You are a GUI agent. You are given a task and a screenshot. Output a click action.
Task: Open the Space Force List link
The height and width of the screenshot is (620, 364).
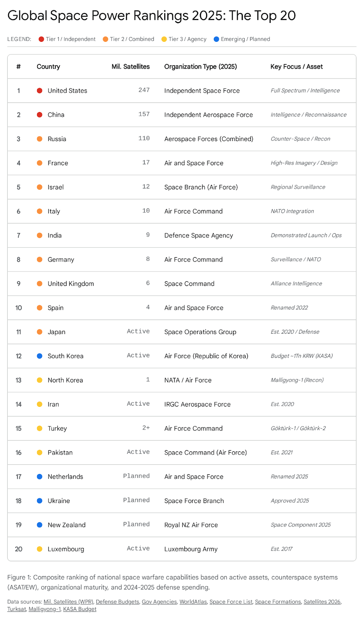pyautogui.click(x=231, y=602)
